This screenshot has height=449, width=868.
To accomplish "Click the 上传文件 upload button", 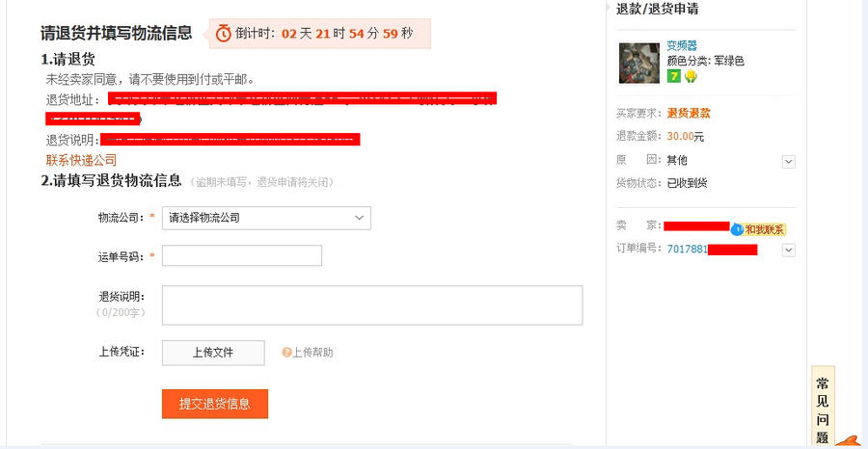I will pyautogui.click(x=213, y=353).
